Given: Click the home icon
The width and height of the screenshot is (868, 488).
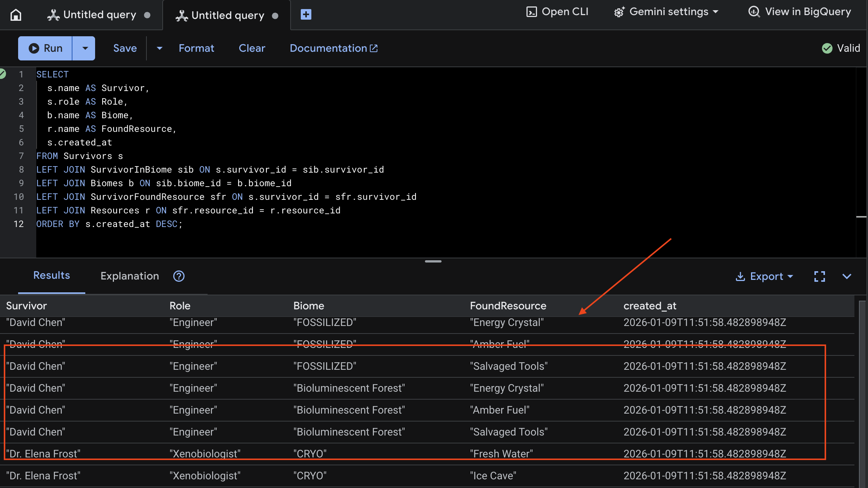Looking at the screenshot, I should coord(15,15).
